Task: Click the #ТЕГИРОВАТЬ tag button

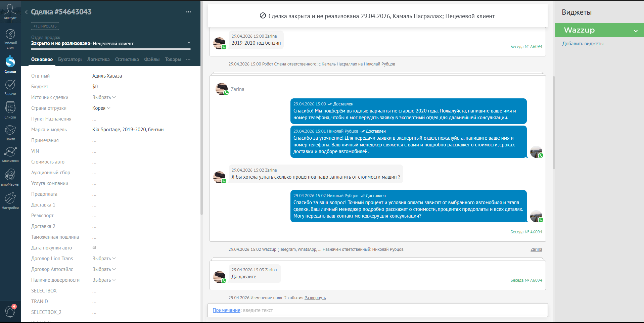Action: coord(45,26)
